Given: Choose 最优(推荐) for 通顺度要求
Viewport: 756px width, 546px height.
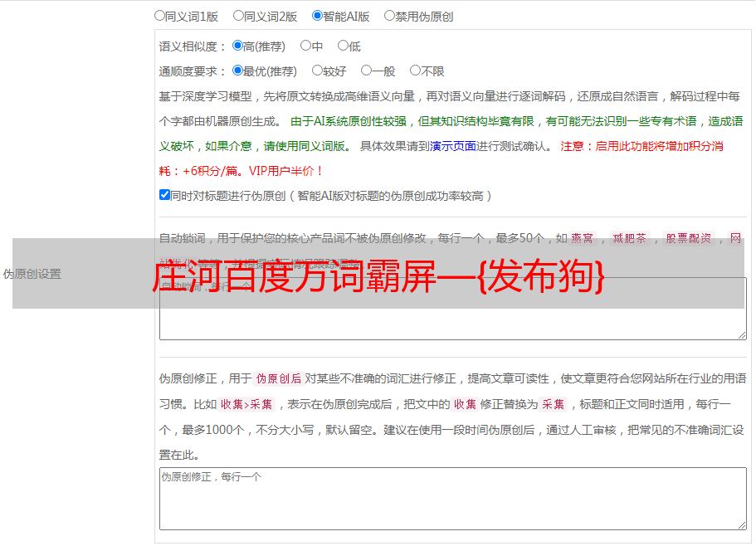Looking at the screenshot, I should (237, 71).
